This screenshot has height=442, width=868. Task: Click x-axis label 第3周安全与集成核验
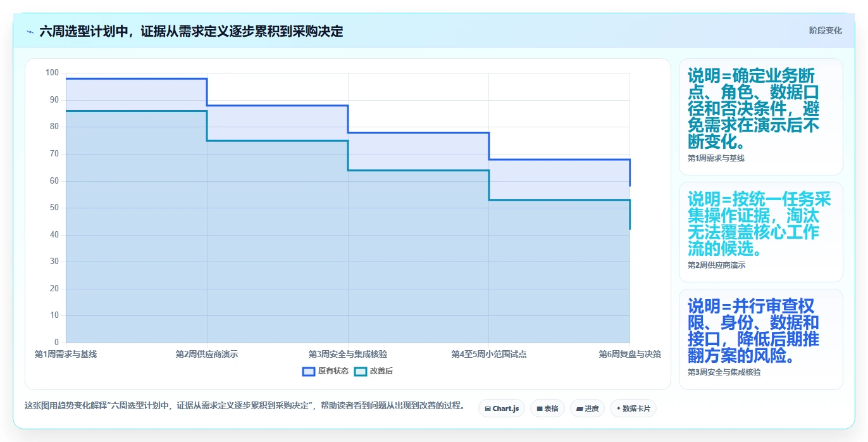tap(348, 354)
